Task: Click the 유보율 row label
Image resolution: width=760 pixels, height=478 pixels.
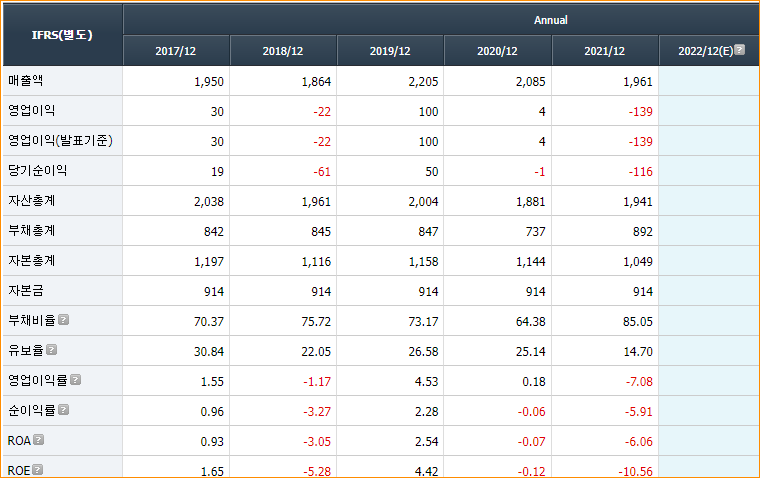Action: point(26,351)
